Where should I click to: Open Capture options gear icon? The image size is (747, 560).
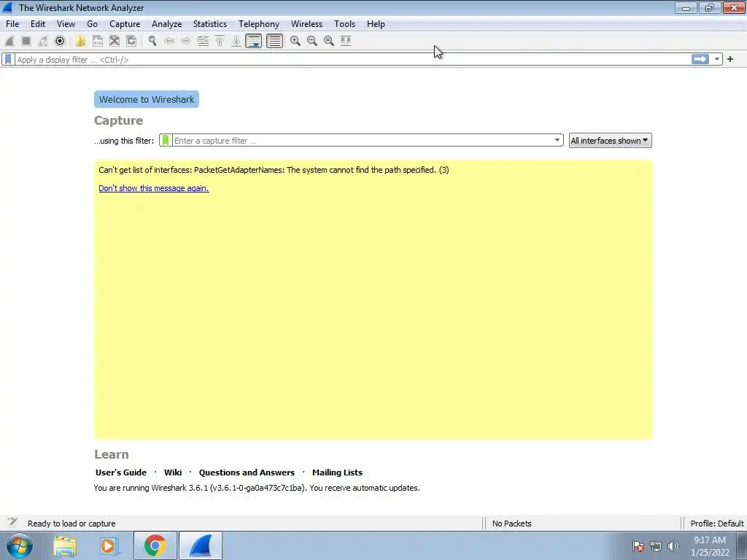coord(60,41)
